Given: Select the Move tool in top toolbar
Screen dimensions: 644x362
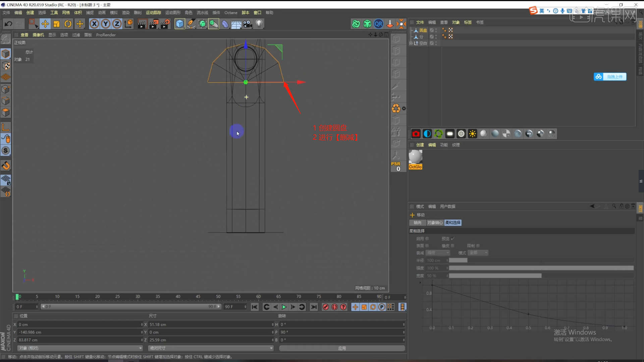Looking at the screenshot, I should click(x=45, y=24).
